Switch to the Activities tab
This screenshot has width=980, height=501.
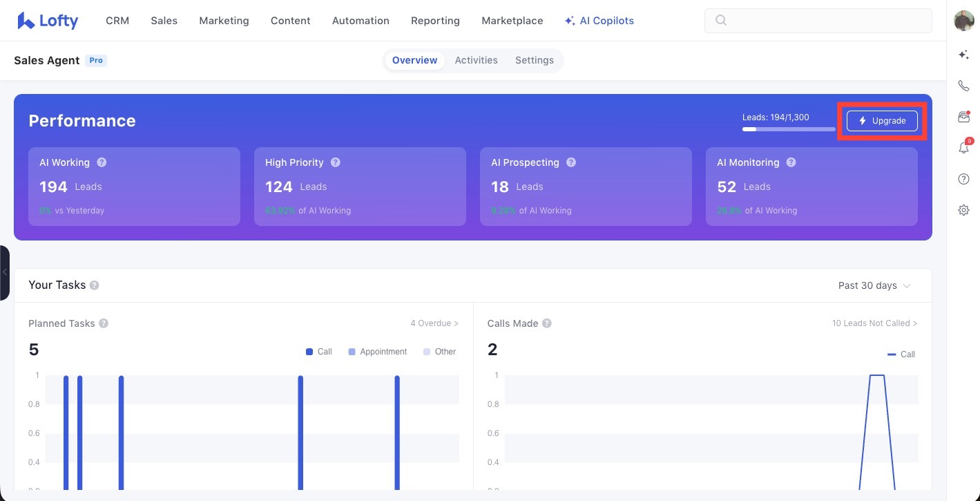[476, 60]
